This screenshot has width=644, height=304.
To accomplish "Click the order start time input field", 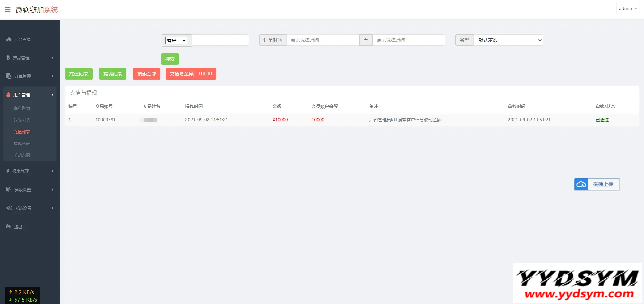I will tap(322, 40).
